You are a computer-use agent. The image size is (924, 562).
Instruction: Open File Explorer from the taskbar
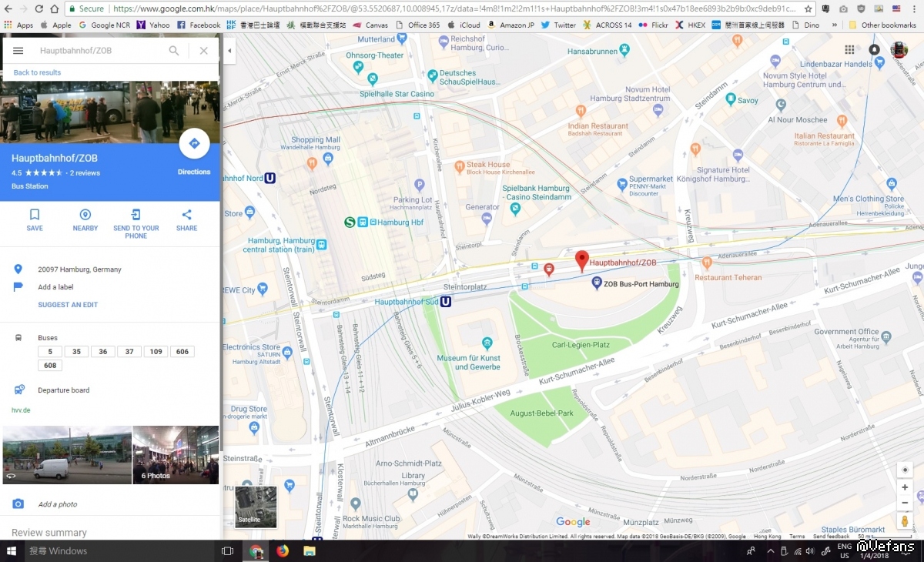(x=310, y=550)
